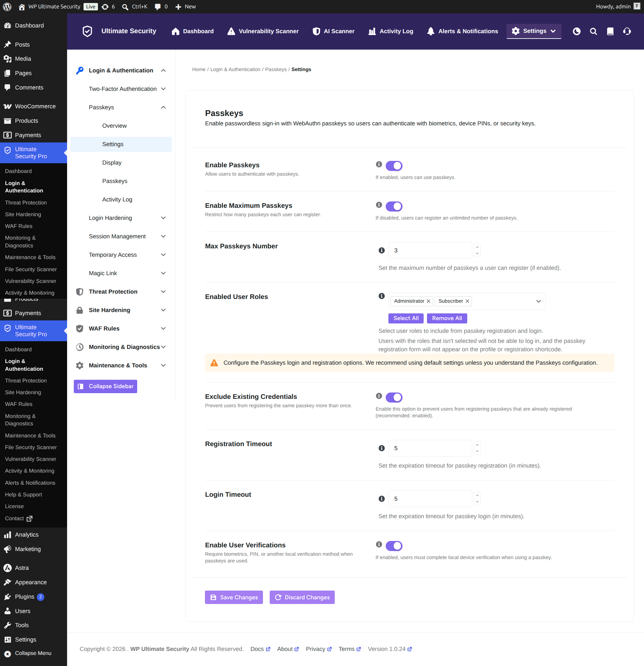Image resolution: width=644 pixels, height=666 pixels.
Task: Remove the Administrator role tag
Action: click(x=428, y=301)
